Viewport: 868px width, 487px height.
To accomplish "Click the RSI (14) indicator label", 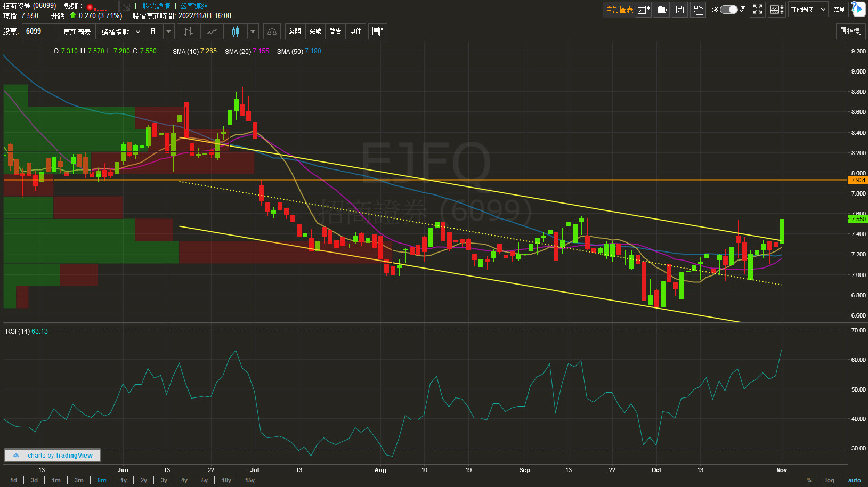I will [x=18, y=331].
